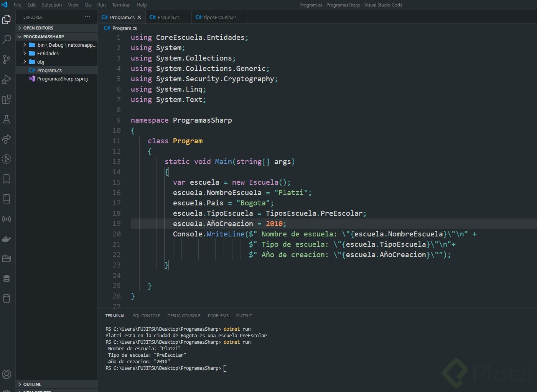537x392 pixels.
Task: Open the Go menu
Action: pos(88,5)
